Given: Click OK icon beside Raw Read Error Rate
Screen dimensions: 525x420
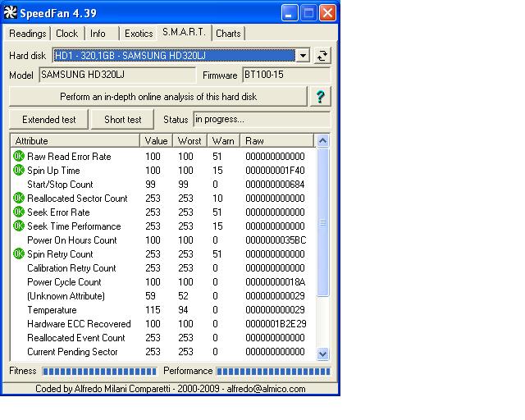Looking at the screenshot, I should (x=19, y=156).
